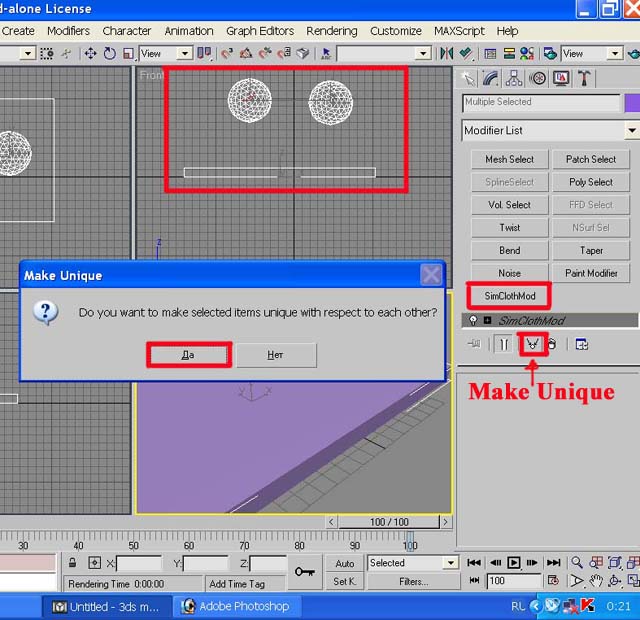Switch to Adobe Photoshop in taskbar

tap(236, 606)
